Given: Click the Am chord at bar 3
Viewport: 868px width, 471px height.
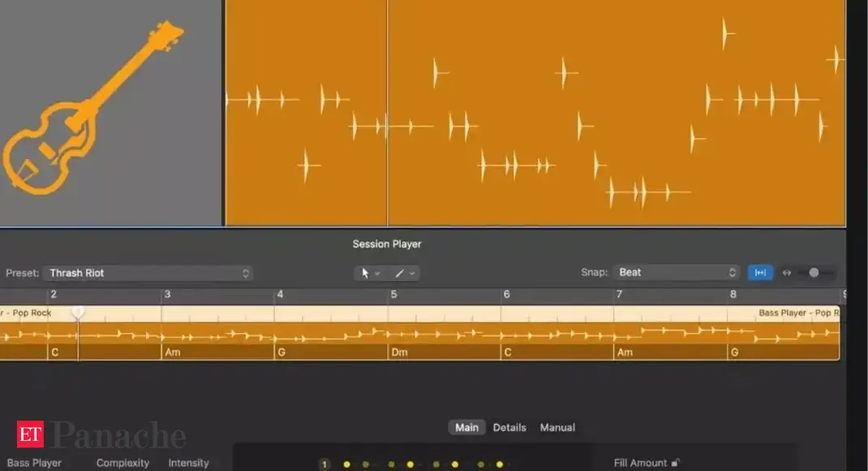Looking at the screenshot, I should click(x=173, y=352).
